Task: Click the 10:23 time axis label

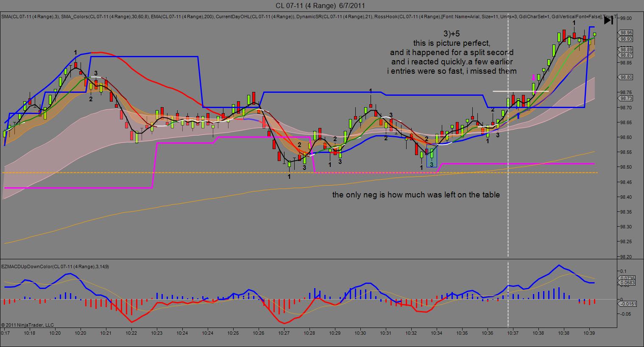Action: 157,333
